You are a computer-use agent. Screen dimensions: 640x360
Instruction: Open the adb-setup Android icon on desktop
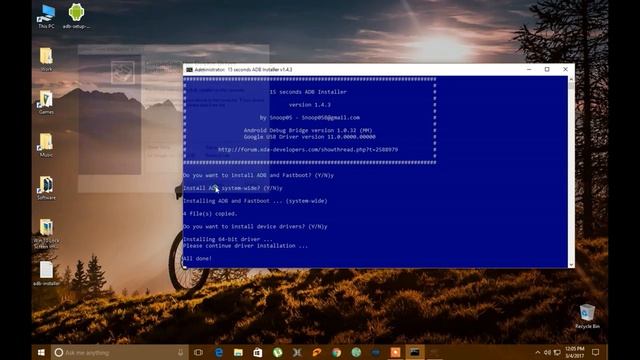[x=76, y=16]
